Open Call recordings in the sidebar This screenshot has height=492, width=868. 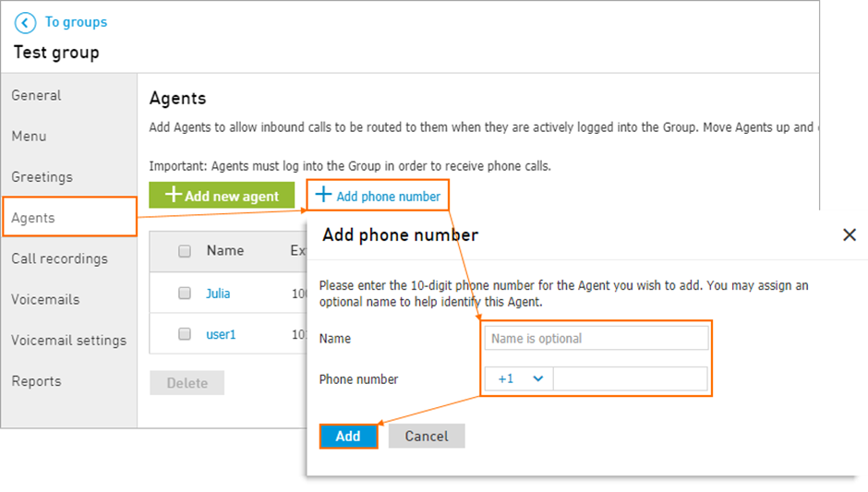pos(60,258)
